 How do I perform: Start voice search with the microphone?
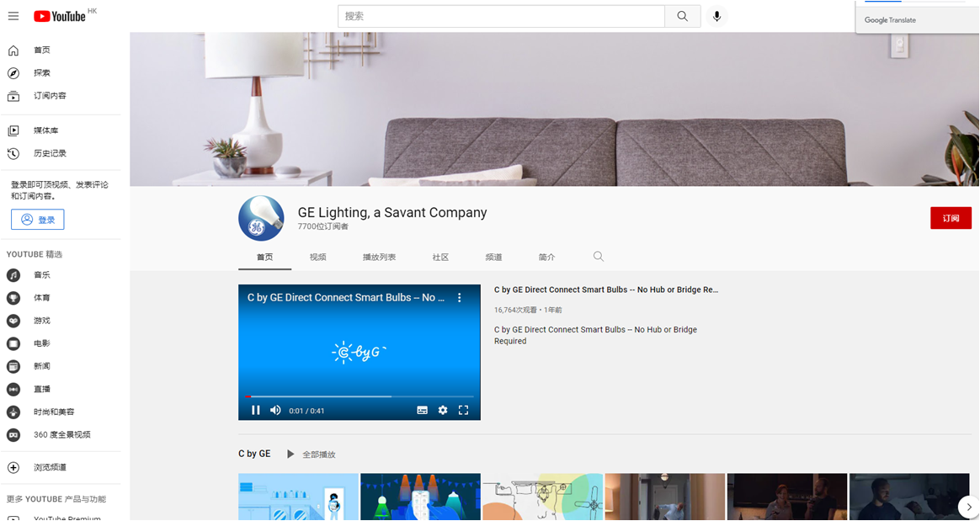pyautogui.click(x=716, y=16)
